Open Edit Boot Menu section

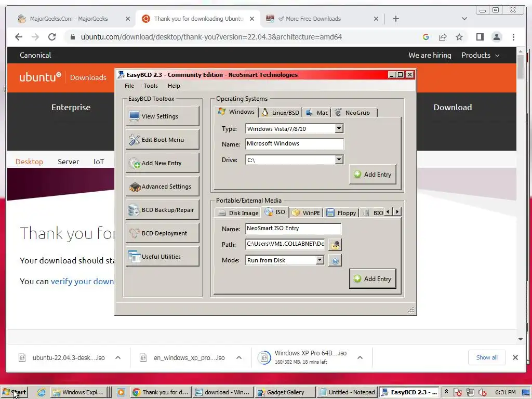coord(162,140)
